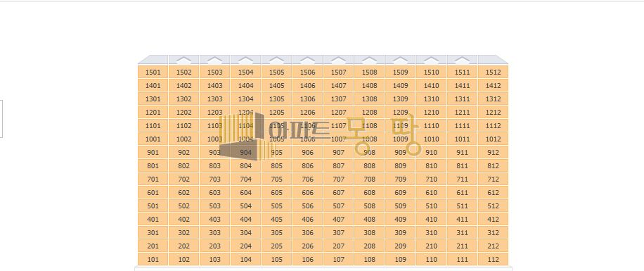Click unit 912 cell
The width and height of the screenshot is (644, 271).
pos(493,153)
